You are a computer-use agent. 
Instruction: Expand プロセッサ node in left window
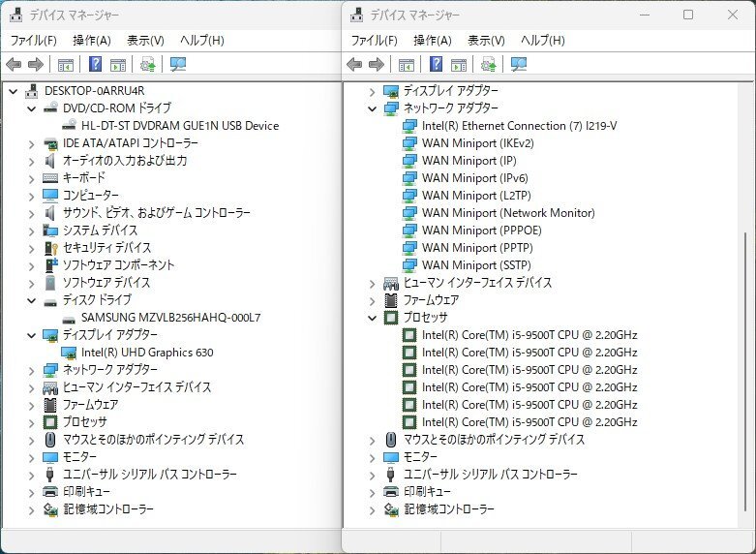click(31, 422)
